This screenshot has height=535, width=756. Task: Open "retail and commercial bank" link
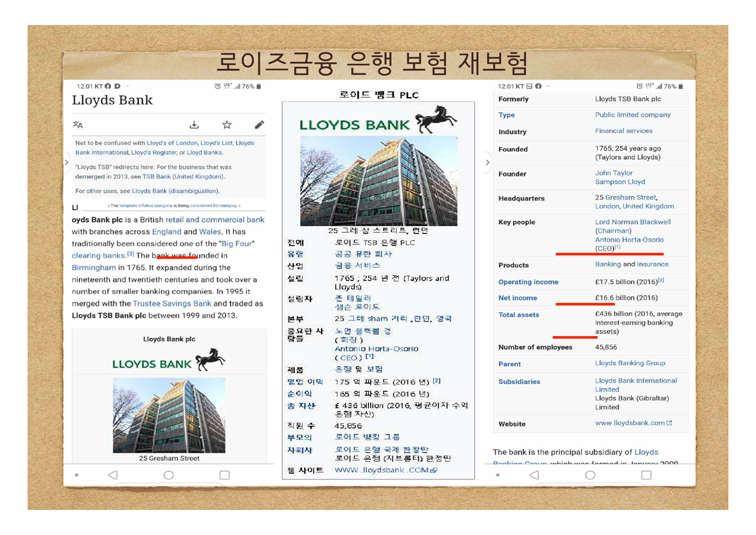click(x=215, y=219)
